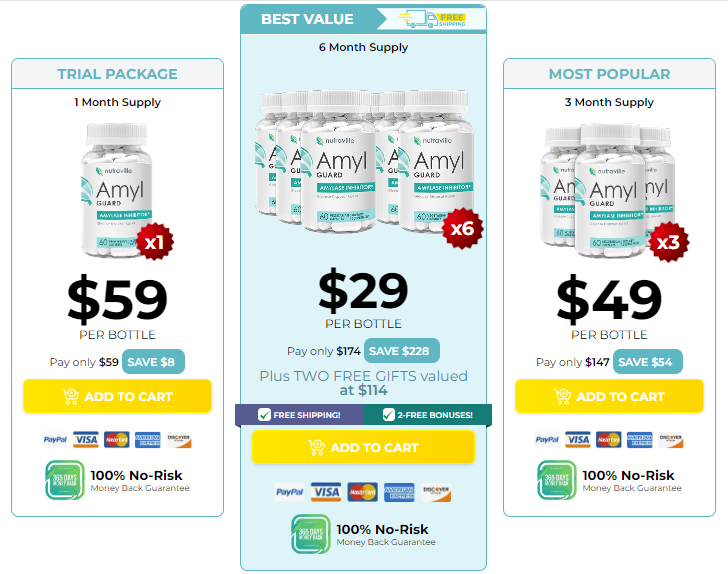728x574 pixels.
Task: Click the 2-FREE BONUSES checkmark box
Action: (389, 415)
